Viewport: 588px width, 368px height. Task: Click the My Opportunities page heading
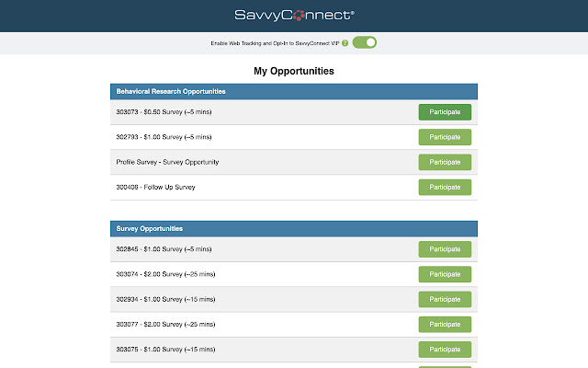[x=294, y=70]
